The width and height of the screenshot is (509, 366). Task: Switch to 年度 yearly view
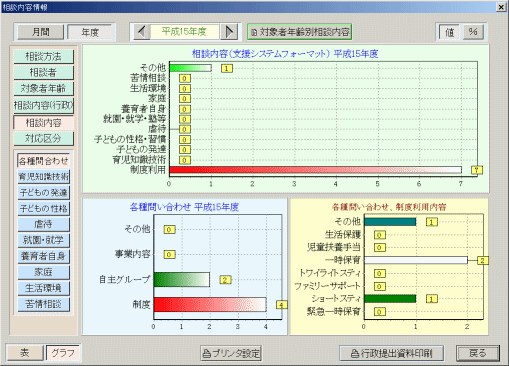(x=90, y=32)
